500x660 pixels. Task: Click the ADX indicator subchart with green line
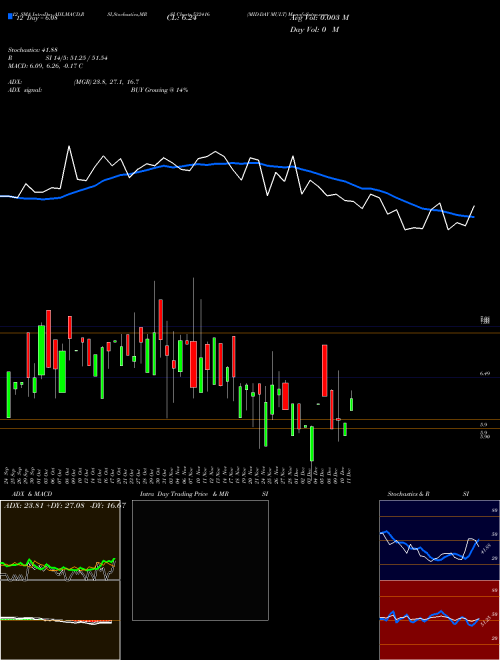[x=60, y=540]
